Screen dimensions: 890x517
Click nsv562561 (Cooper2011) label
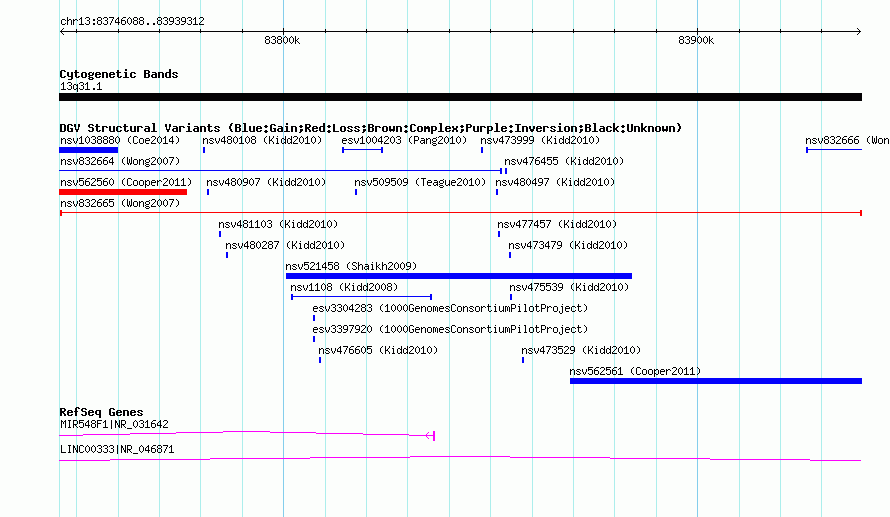click(x=635, y=371)
